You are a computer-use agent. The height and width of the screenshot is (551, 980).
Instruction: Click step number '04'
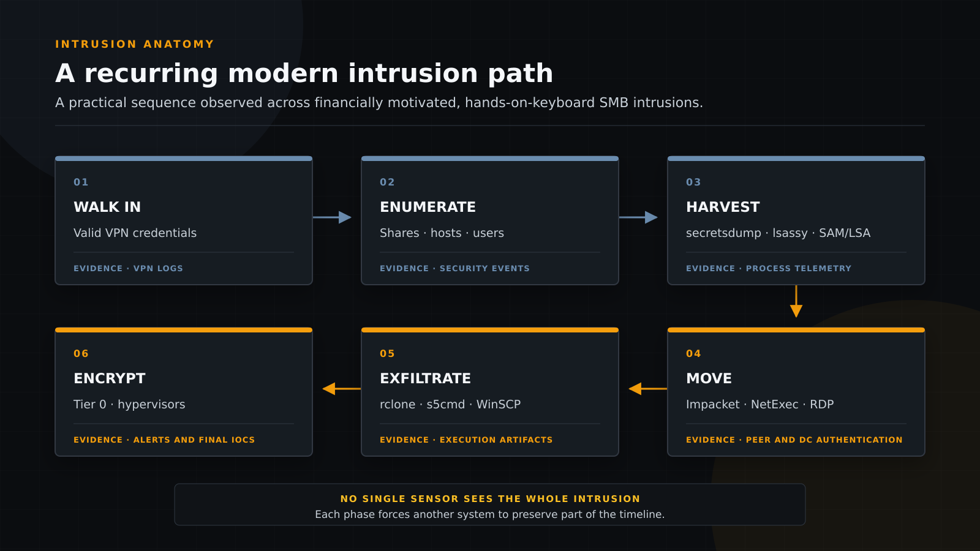[x=693, y=353]
